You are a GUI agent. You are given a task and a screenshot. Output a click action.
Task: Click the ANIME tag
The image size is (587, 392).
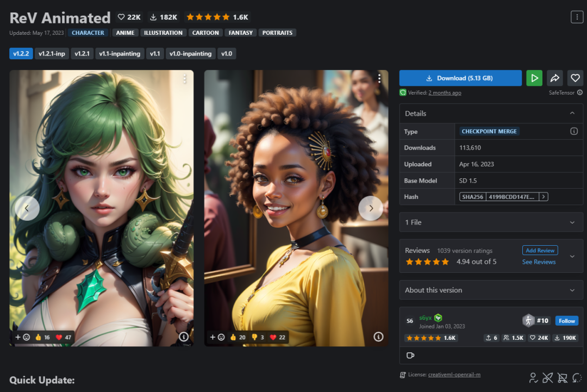click(x=125, y=33)
